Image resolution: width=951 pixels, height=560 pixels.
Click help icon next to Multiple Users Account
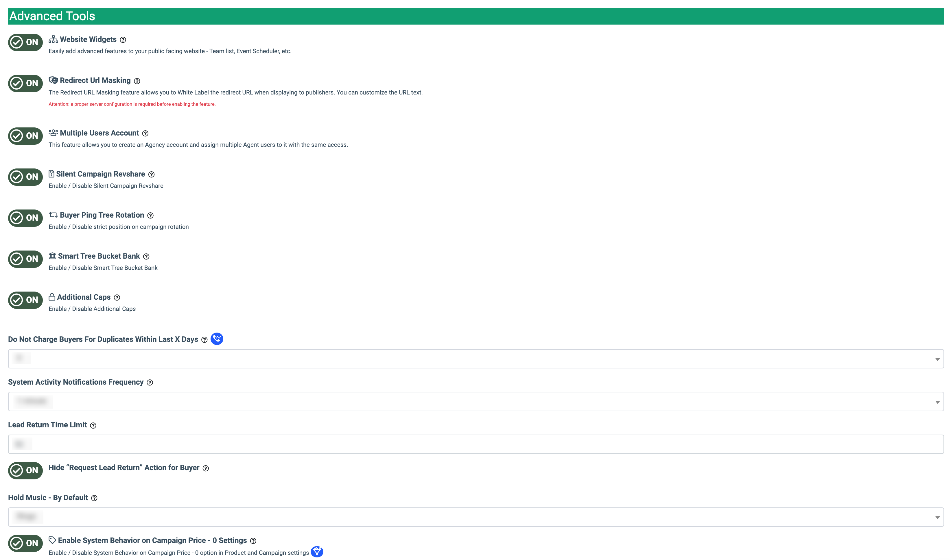[145, 133]
